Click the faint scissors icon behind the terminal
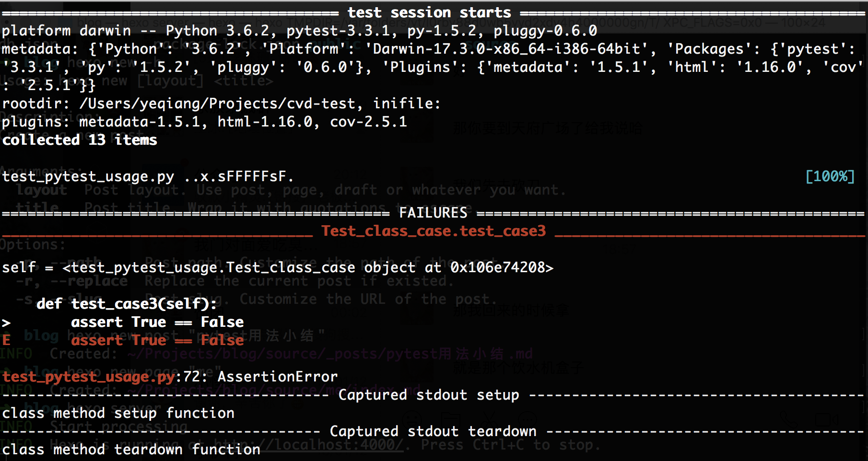The image size is (868, 461). (x=488, y=420)
